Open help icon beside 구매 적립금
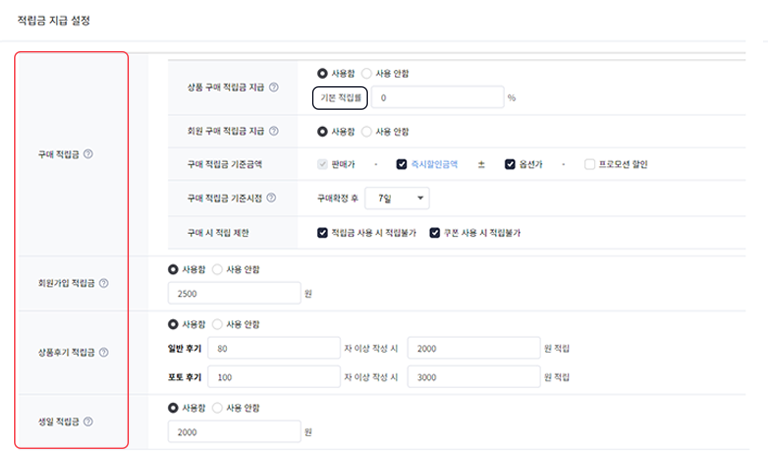The width and height of the screenshot is (768, 460). (88, 154)
